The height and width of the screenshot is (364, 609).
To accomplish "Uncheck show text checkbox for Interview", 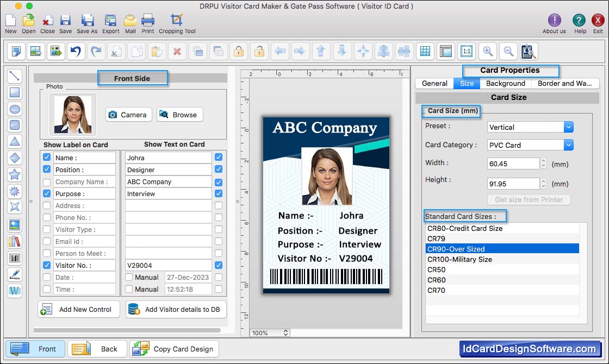I will click(219, 193).
